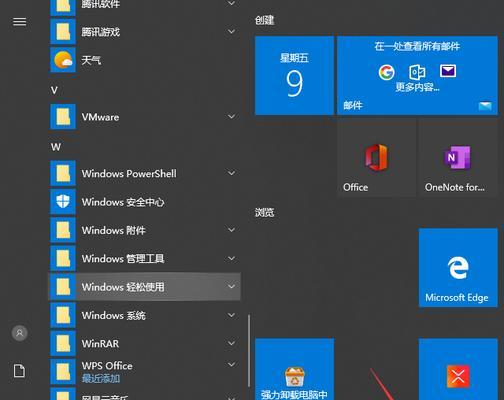
Task: Click the 腾讯游戏 folder icon
Action: coord(63,32)
